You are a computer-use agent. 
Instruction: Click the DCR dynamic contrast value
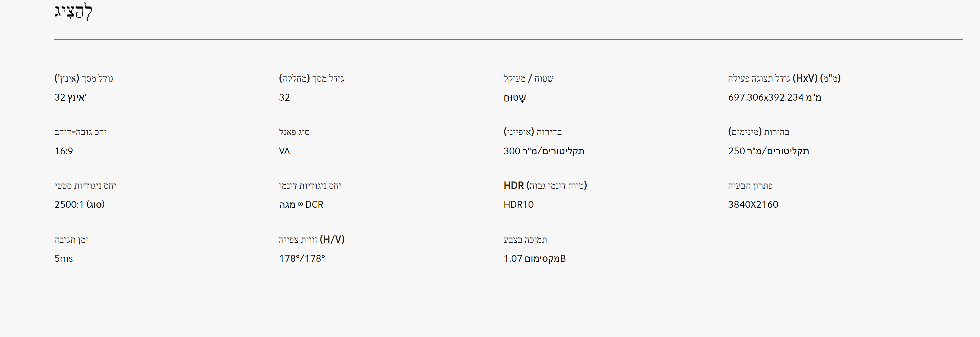click(x=301, y=205)
